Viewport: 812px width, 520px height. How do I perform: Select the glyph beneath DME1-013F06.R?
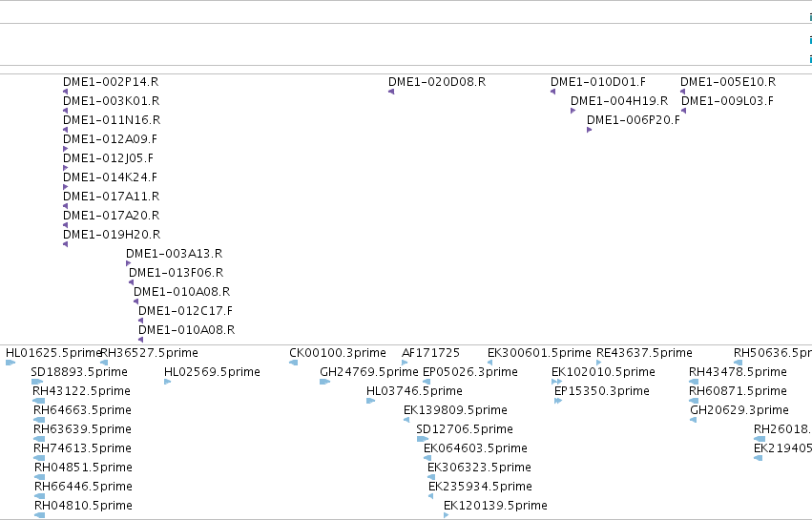click(131, 282)
